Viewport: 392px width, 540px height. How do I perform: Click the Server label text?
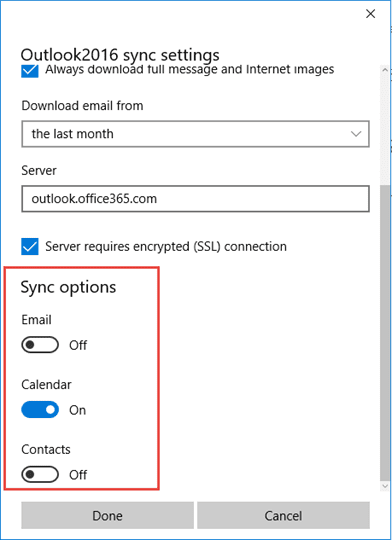pos(39,170)
